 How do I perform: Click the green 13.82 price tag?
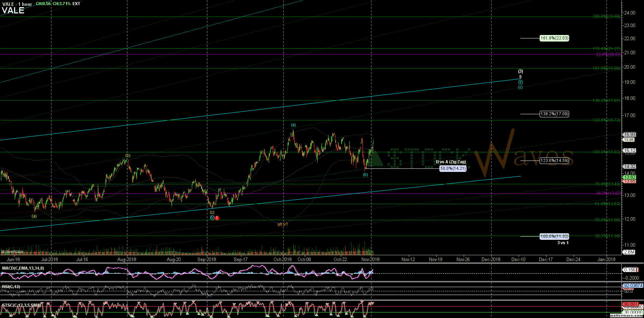[x=629, y=177]
